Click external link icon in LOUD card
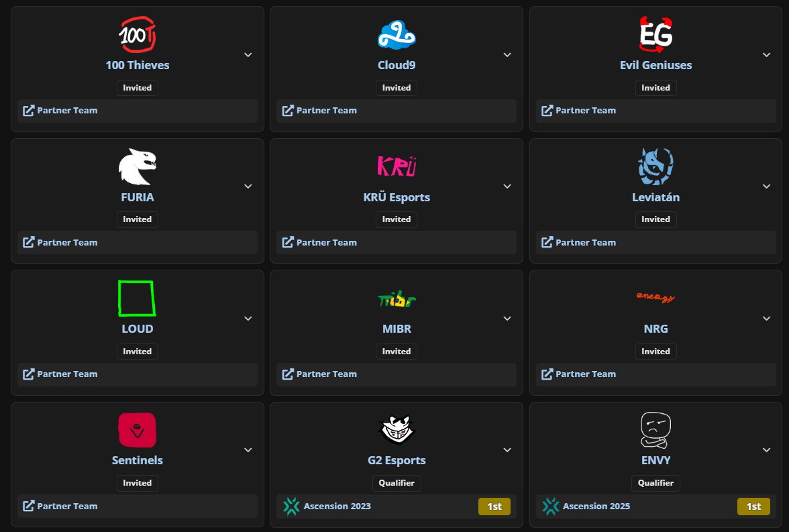This screenshot has width=789, height=532. click(x=29, y=374)
